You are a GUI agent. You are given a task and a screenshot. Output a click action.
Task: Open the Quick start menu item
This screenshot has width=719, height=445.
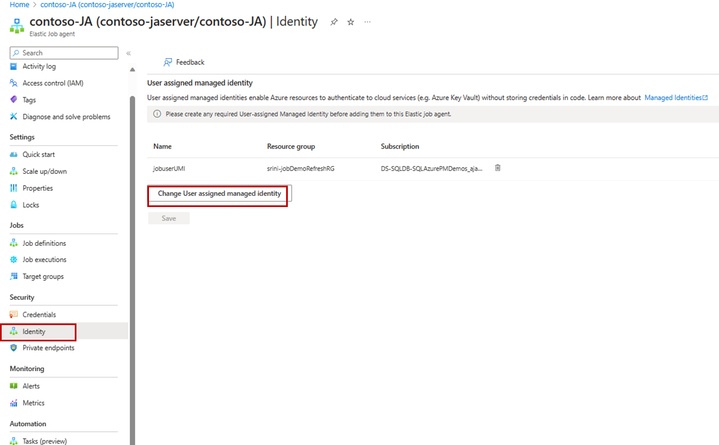tap(39, 155)
